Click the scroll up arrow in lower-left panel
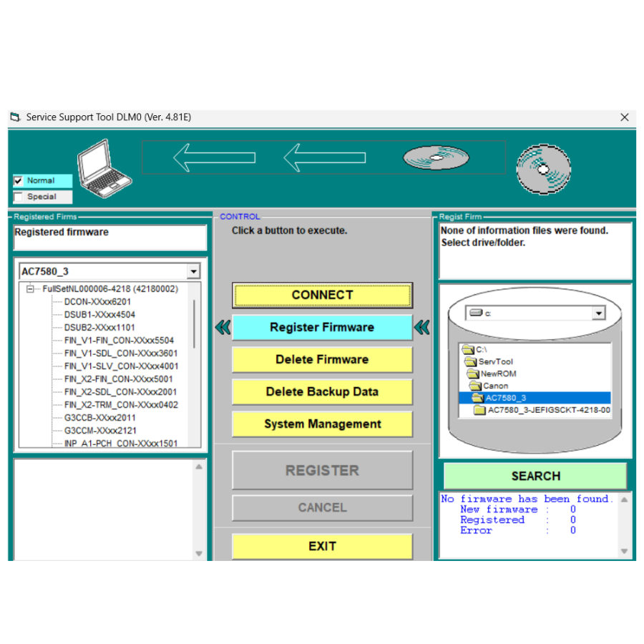 tap(199, 467)
